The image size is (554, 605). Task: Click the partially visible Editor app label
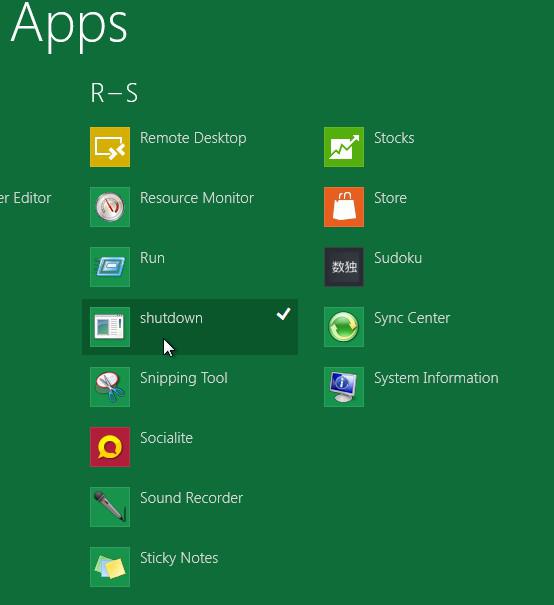click(25, 198)
